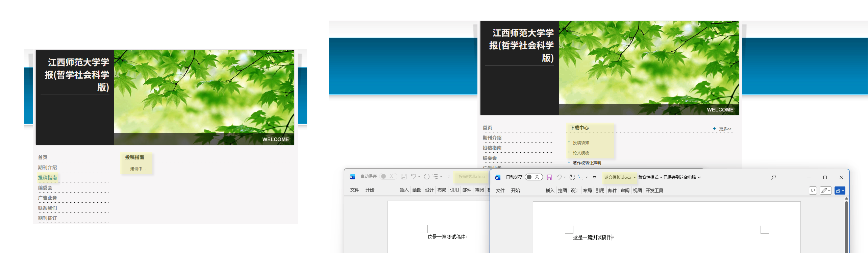Click highlighted 投稿指南 in left website sidebar
Viewport: 868px width, 253px height.
47,178
